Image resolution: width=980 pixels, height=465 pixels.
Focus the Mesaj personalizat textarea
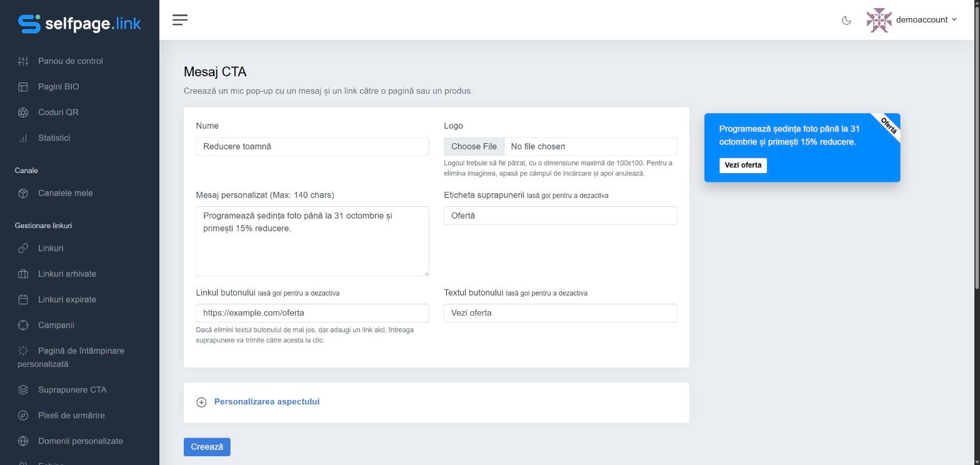click(312, 241)
